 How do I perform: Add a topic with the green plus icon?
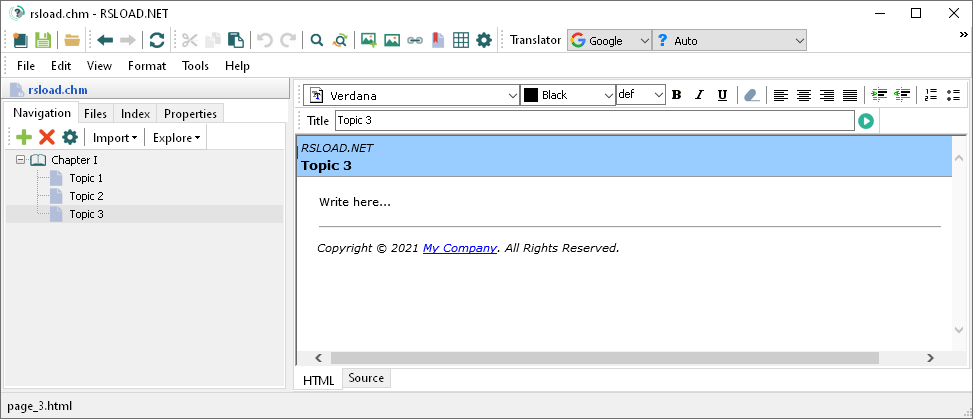coord(24,137)
